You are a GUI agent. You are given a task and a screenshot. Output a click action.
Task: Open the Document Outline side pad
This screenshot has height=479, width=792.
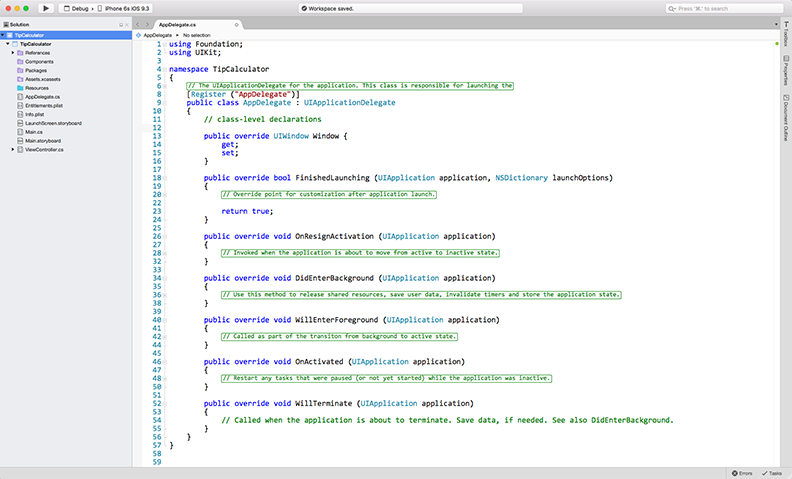click(786, 117)
